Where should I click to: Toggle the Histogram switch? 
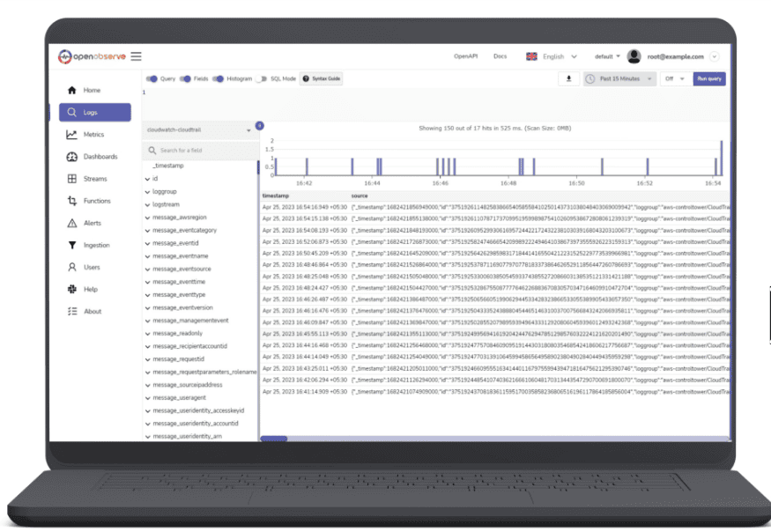click(219, 78)
